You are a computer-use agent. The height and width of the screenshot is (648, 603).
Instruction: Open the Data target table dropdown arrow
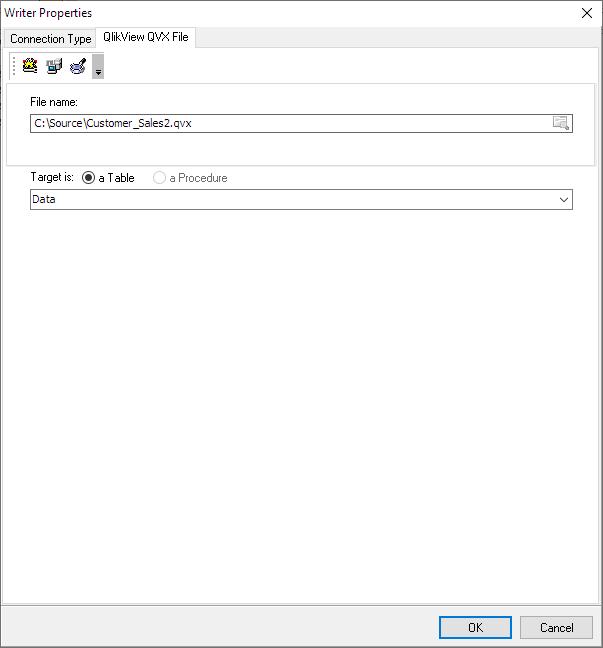(x=564, y=200)
